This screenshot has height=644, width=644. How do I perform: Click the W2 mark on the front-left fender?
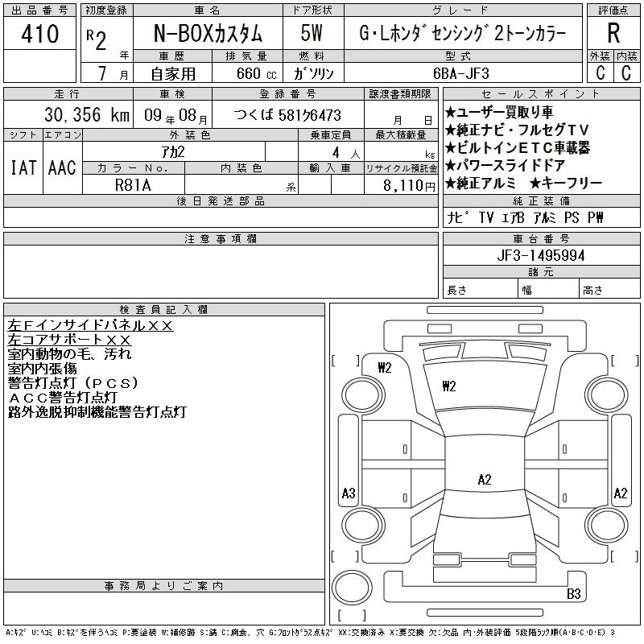[385, 368]
